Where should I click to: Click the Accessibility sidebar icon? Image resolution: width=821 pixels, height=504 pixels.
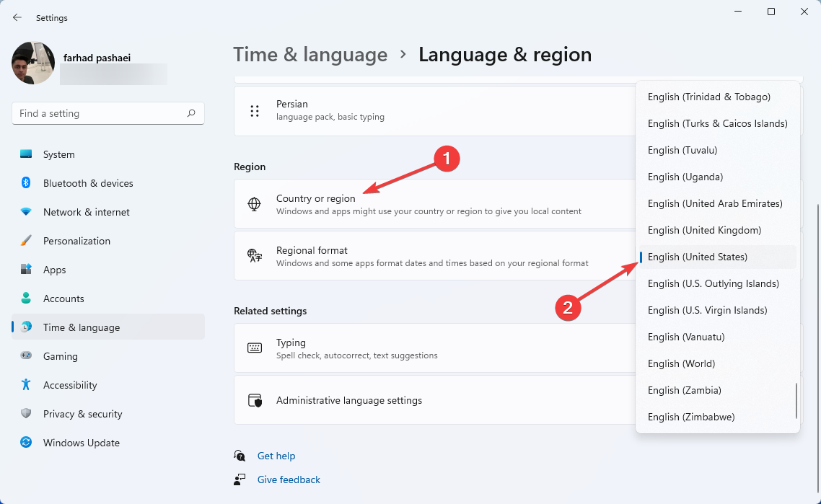[x=26, y=385]
